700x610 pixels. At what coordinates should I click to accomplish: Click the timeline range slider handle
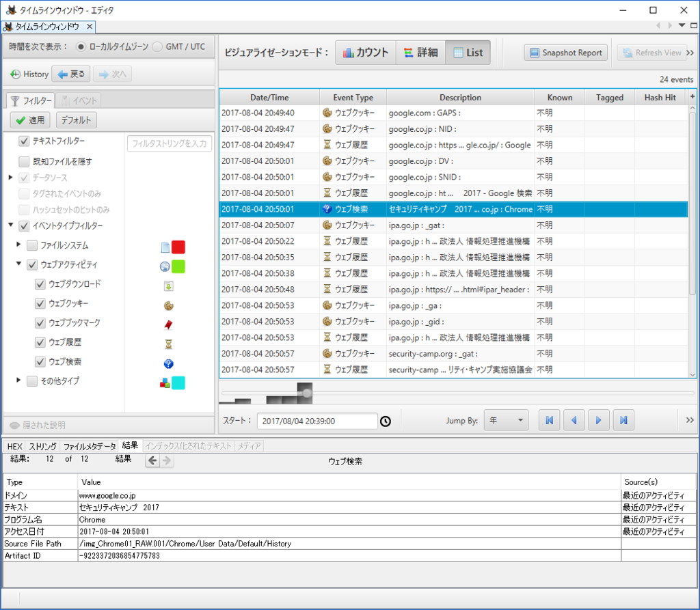click(x=307, y=393)
